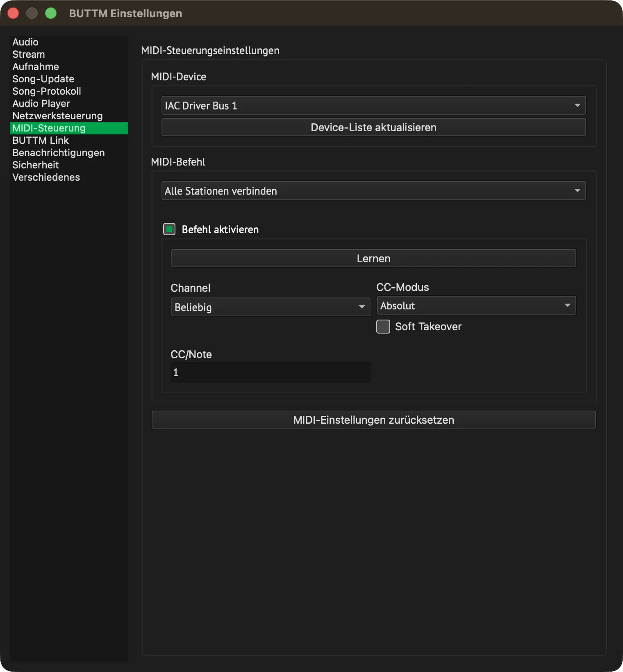Click Device-Liste aktualisieren button
Image resolution: width=623 pixels, height=672 pixels.
[373, 127]
